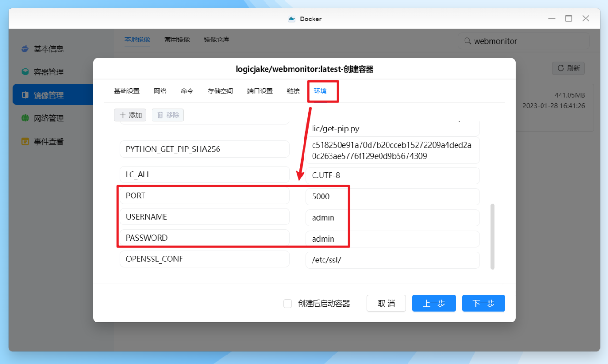
Task: Click the 刷新 refresh icon button
Action: click(x=568, y=68)
